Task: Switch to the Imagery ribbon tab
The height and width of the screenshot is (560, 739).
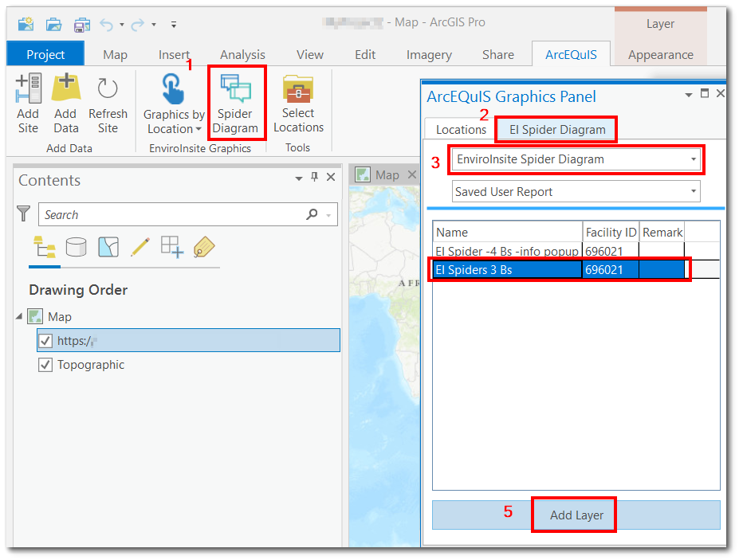Action: pos(429,55)
